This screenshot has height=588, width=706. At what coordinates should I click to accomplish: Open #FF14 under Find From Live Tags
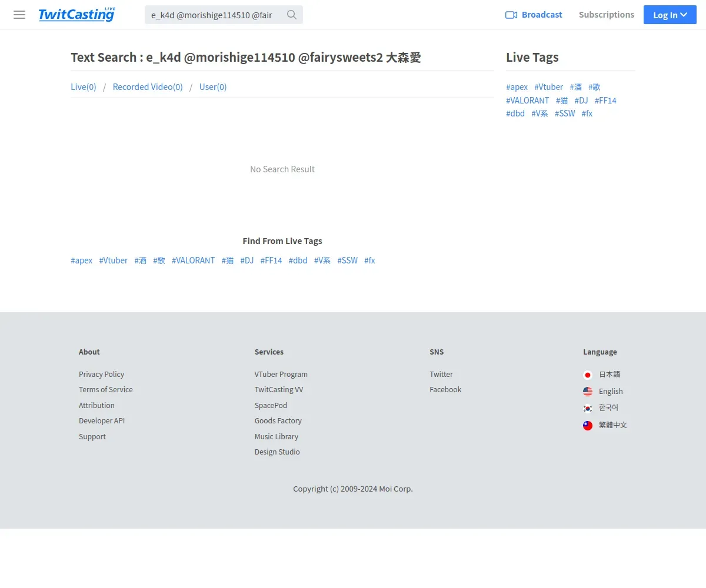(x=271, y=260)
